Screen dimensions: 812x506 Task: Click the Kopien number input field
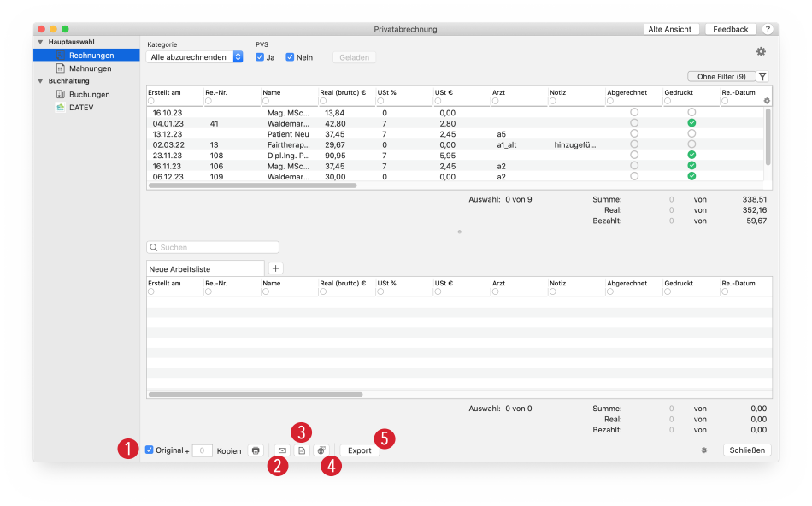(202, 450)
